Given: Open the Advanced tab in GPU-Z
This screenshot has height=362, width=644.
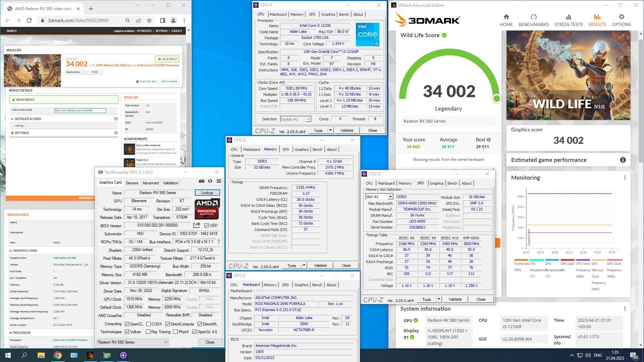Looking at the screenshot, I should [151, 183].
